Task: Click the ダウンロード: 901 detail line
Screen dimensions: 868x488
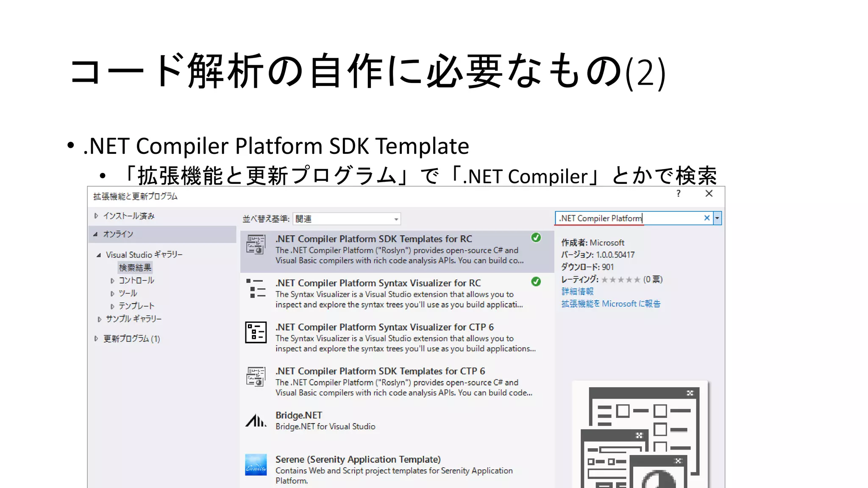Action: pyautogui.click(x=587, y=267)
